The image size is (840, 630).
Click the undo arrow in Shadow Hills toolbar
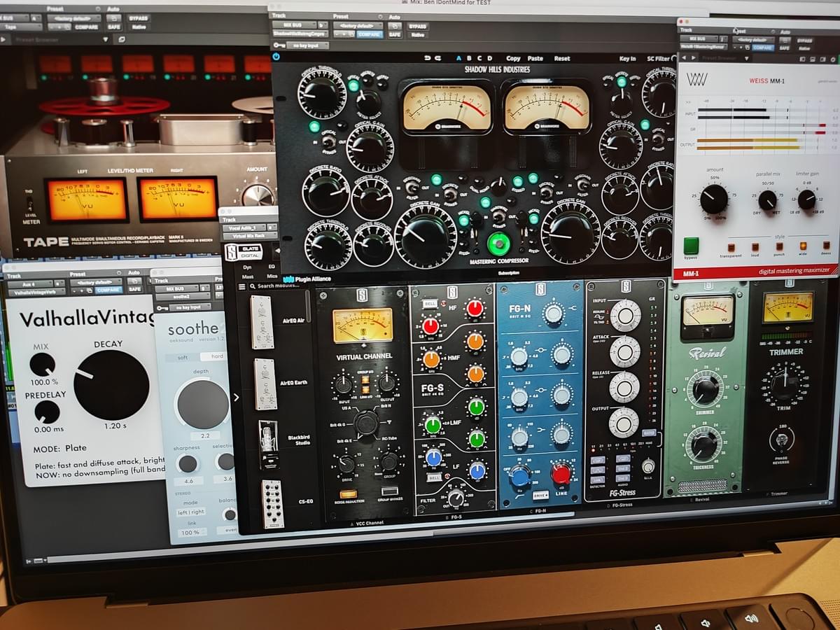pos(428,58)
